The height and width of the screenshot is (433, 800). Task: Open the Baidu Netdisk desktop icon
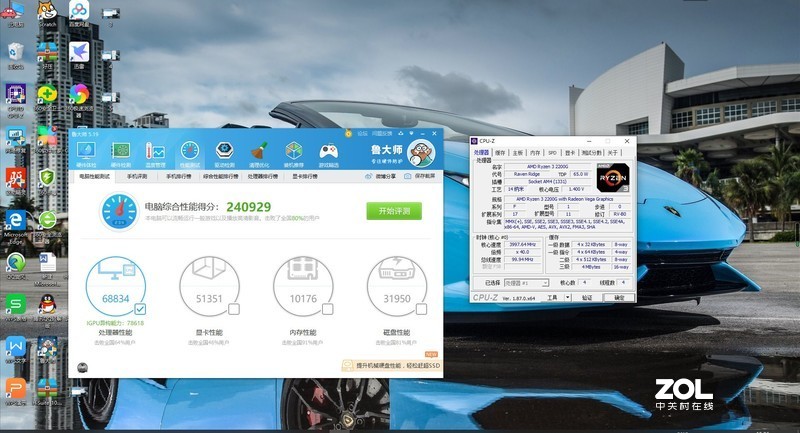tap(79, 10)
